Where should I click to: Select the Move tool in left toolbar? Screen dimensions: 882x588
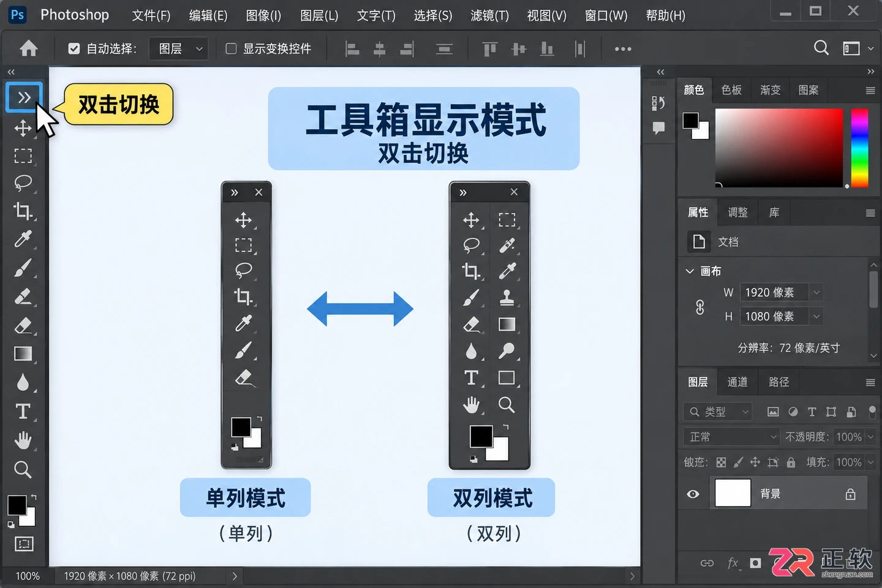pos(23,128)
